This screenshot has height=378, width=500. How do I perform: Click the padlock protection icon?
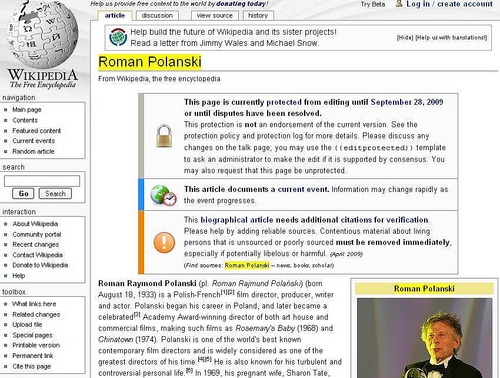[164, 136]
